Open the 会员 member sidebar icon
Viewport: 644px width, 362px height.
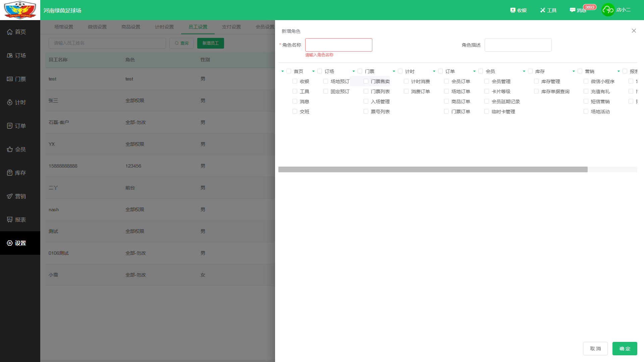pyautogui.click(x=10, y=149)
